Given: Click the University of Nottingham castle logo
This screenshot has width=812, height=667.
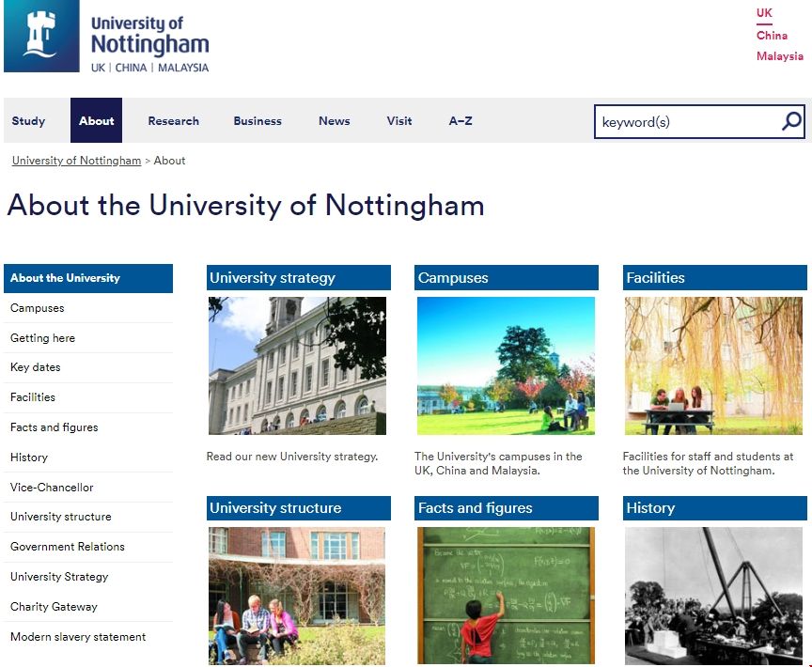Looking at the screenshot, I should coord(39,38).
